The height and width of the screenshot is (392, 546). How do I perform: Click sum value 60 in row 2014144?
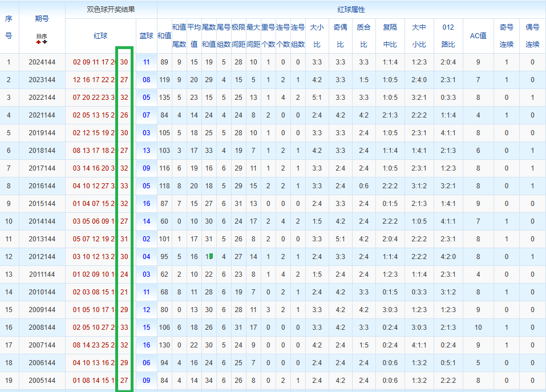click(164, 221)
